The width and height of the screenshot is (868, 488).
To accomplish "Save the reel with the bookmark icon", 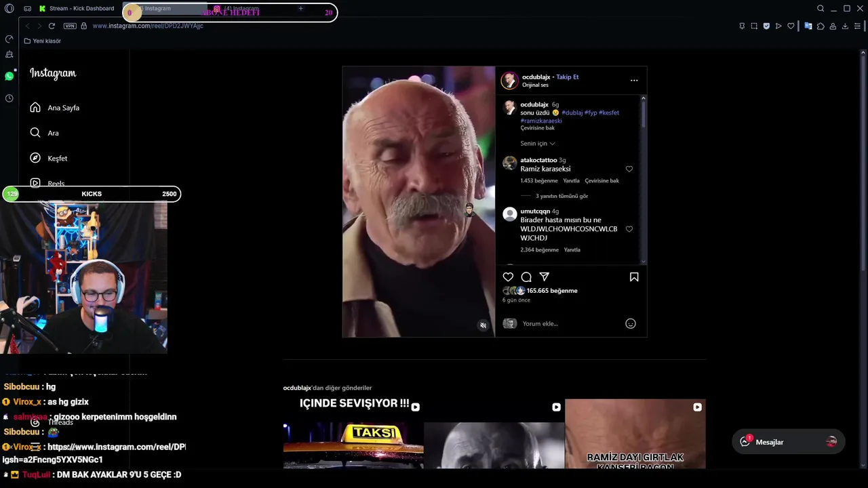I will click(634, 277).
